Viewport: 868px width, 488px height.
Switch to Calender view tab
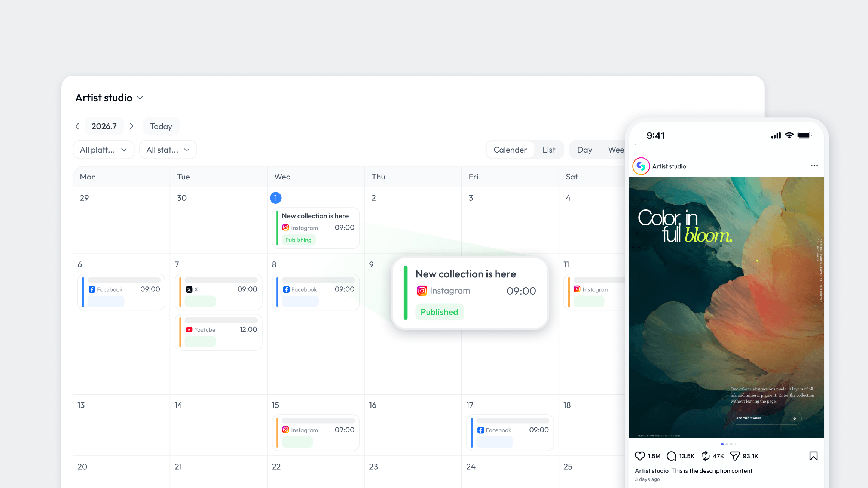coord(510,150)
